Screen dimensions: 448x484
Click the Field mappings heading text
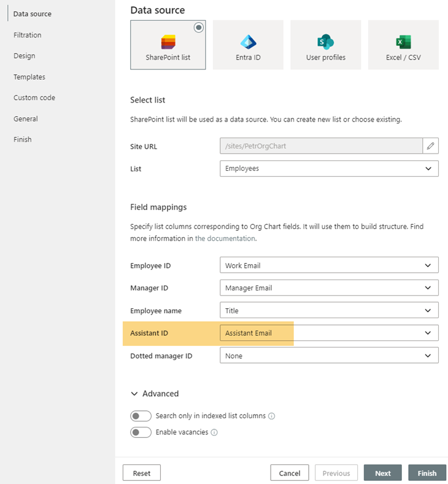coord(158,207)
